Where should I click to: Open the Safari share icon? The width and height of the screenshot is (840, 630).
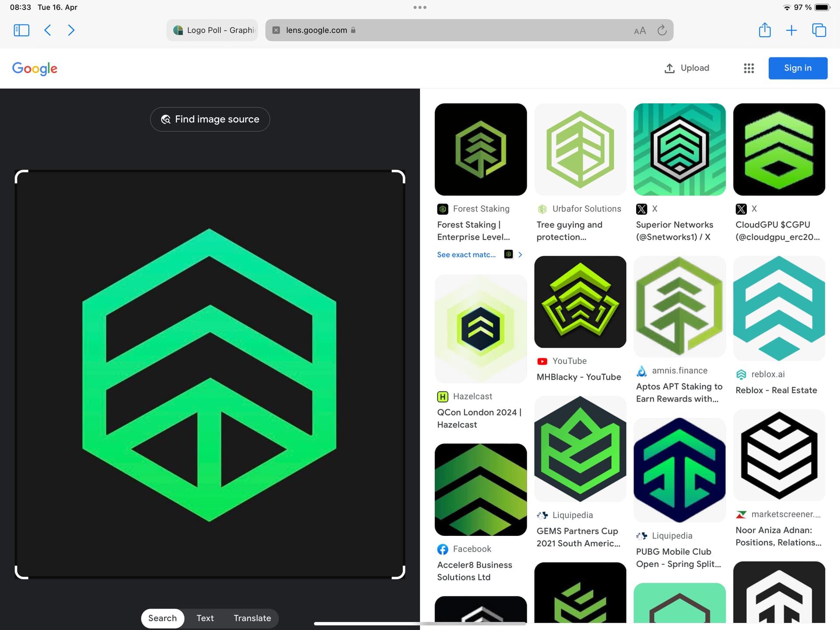tap(764, 30)
